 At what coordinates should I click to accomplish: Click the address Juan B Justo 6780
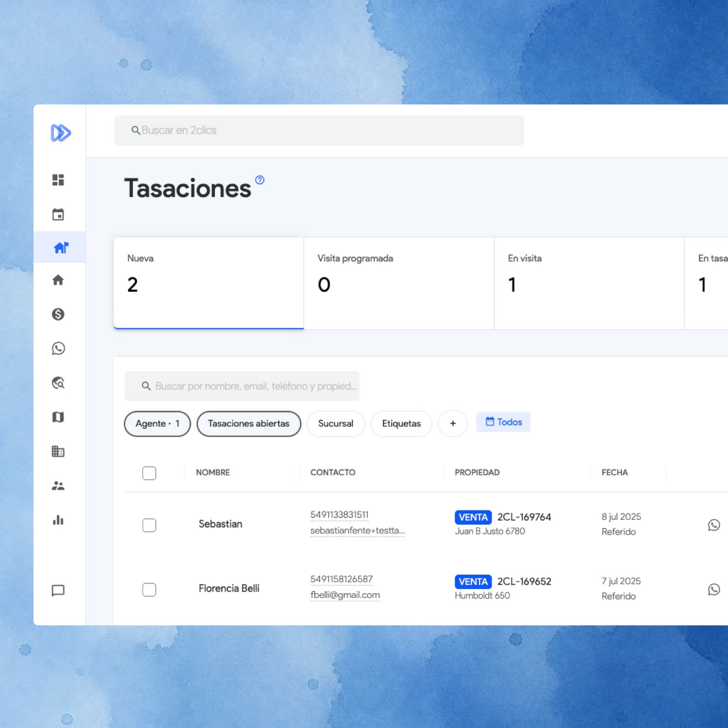(x=490, y=531)
